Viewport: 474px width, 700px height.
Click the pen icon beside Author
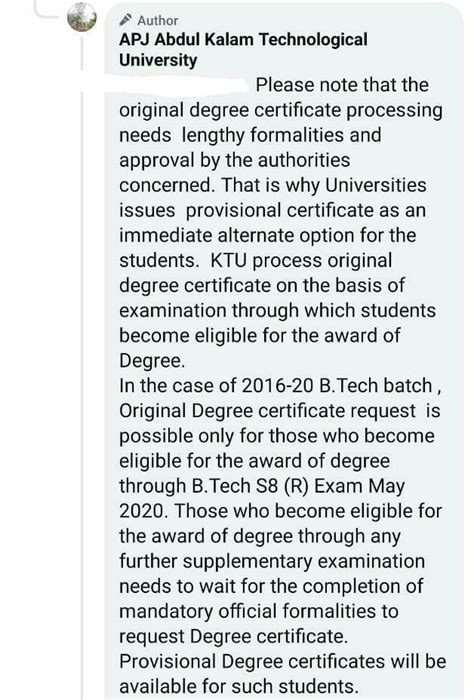pos(125,20)
